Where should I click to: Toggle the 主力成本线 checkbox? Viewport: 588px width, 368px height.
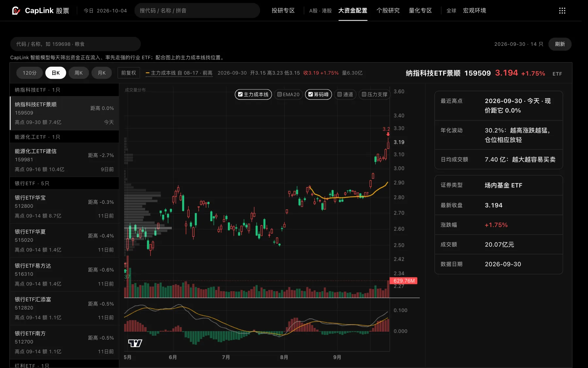(x=253, y=95)
